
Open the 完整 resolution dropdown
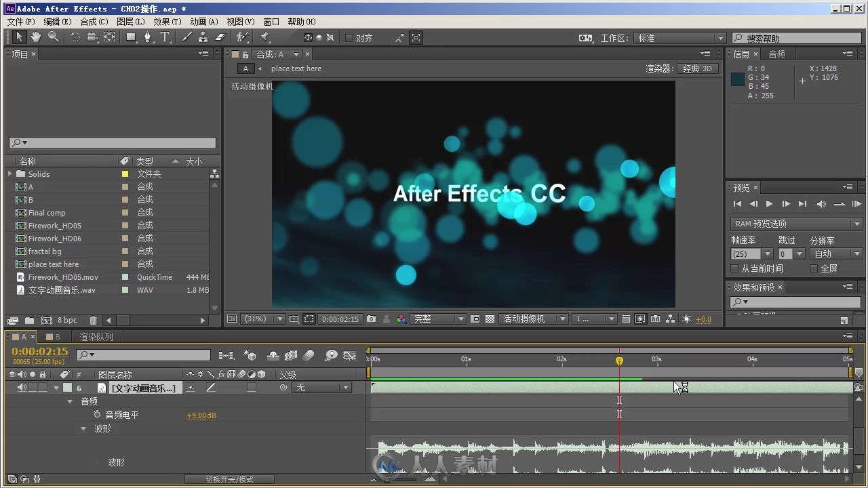coord(439,319)
